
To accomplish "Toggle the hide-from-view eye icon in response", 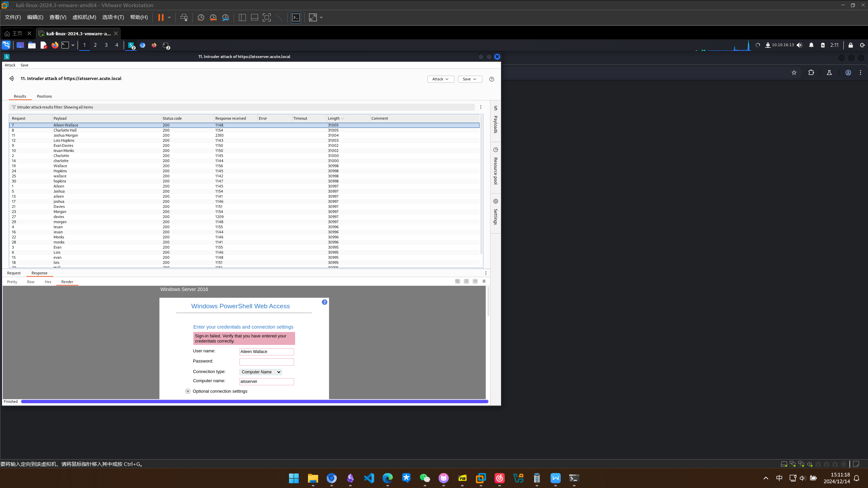I will pyautogui.click(x=458, y=281).
